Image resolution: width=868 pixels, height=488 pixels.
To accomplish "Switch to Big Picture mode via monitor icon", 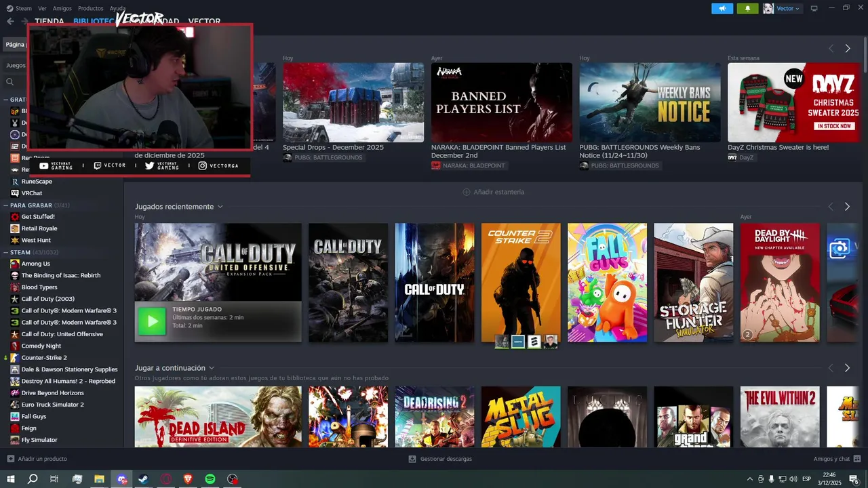I will tap(814, 8).
